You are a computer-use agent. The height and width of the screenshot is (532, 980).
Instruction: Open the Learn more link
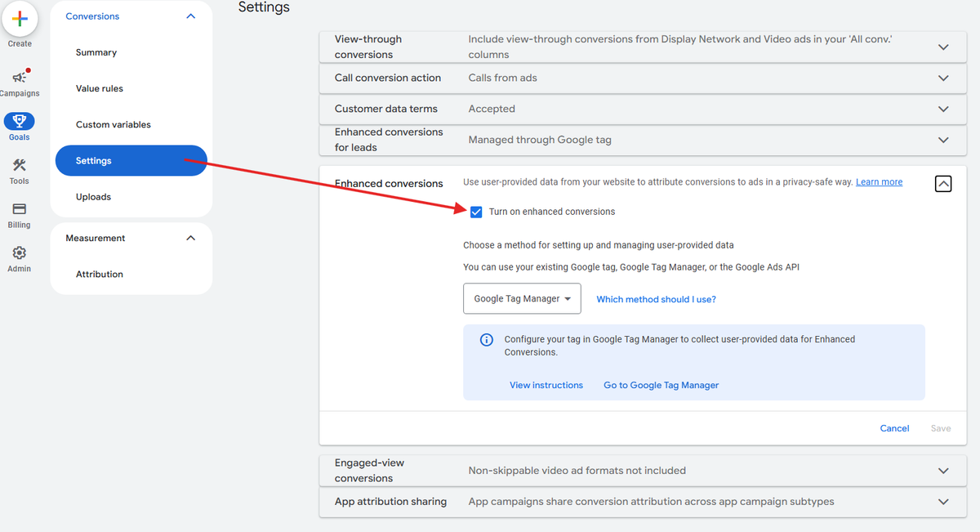pos(879,182)
